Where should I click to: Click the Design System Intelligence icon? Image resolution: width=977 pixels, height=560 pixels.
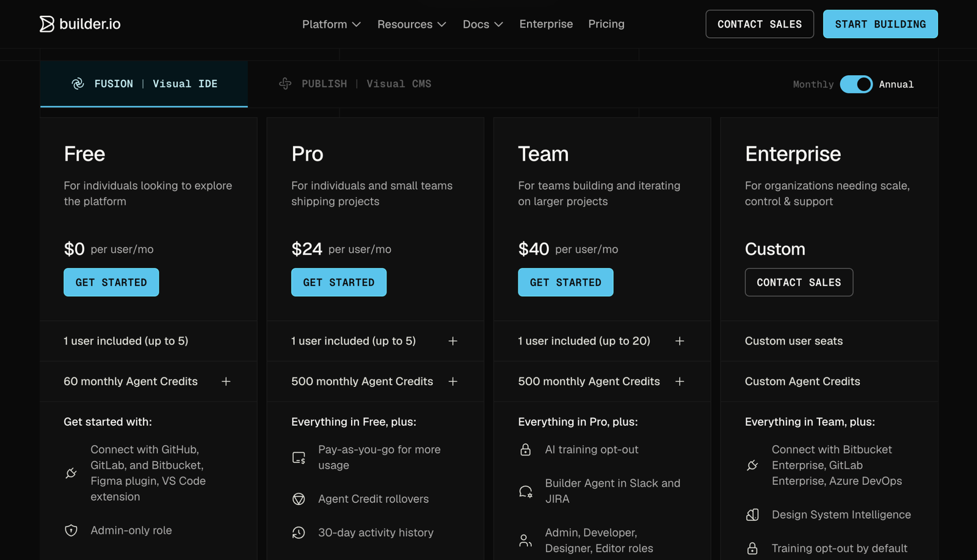click(752, 515)
